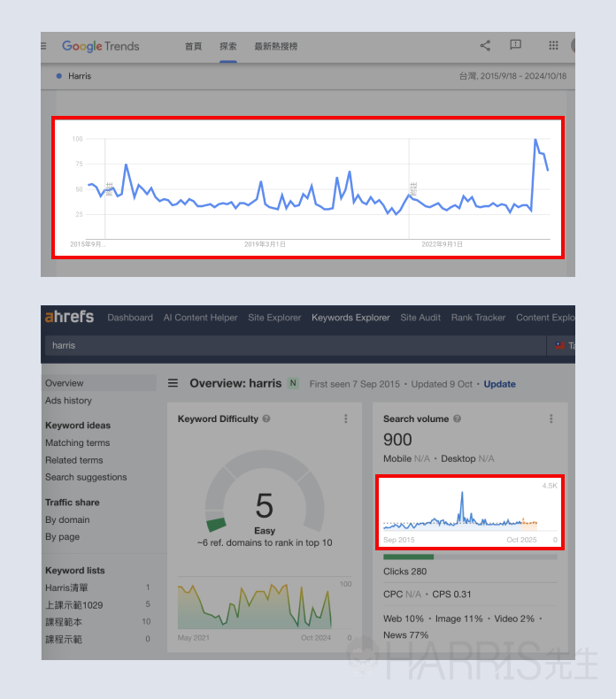Open the Google Trends hamburger menu
This screenshot has width=616, height=699.
pyautogui.click(x=43, y=46)
